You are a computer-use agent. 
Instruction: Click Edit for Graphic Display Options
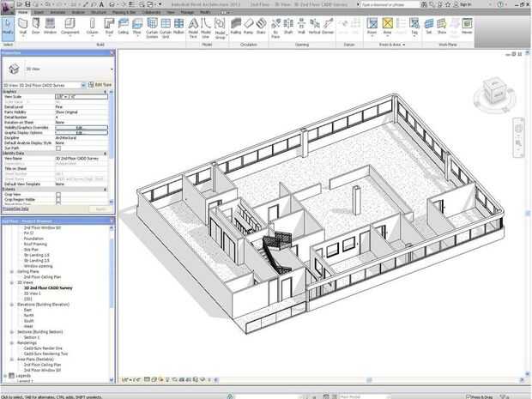[82, 133]
